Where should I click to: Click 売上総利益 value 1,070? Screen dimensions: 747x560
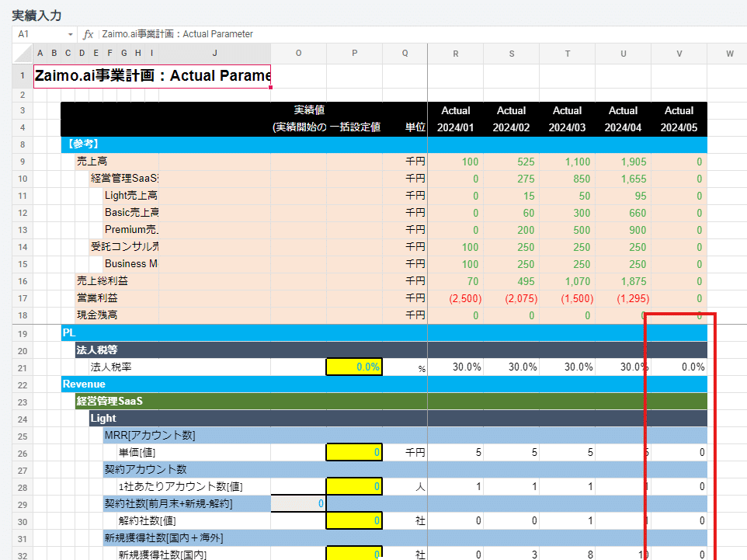click(568, 281)
